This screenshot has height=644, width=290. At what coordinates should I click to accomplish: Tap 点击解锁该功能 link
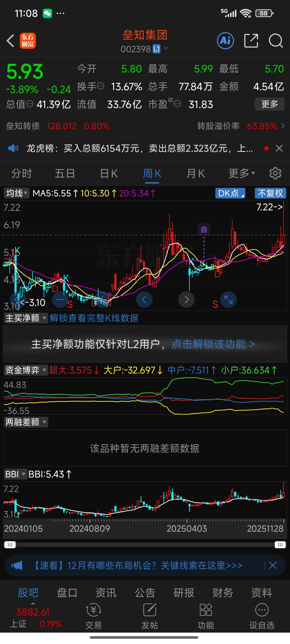[x=213, y=344]
